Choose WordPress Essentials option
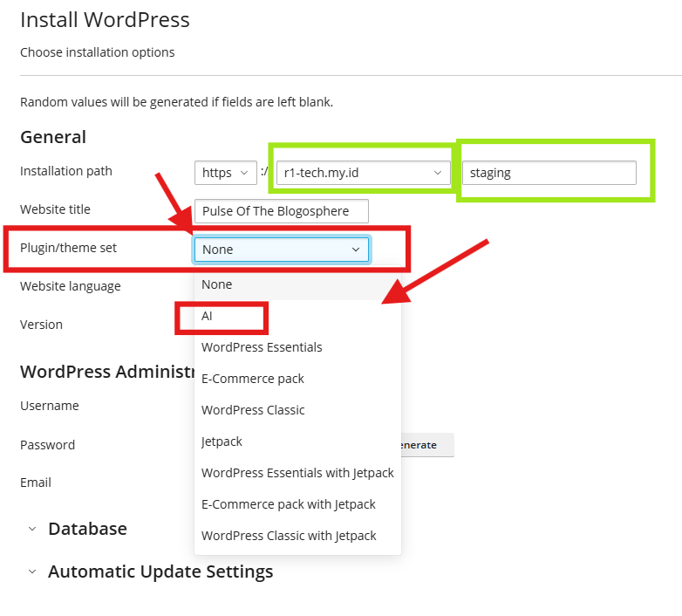This screenshot has height=616, width=682. (x=297, y=347)
